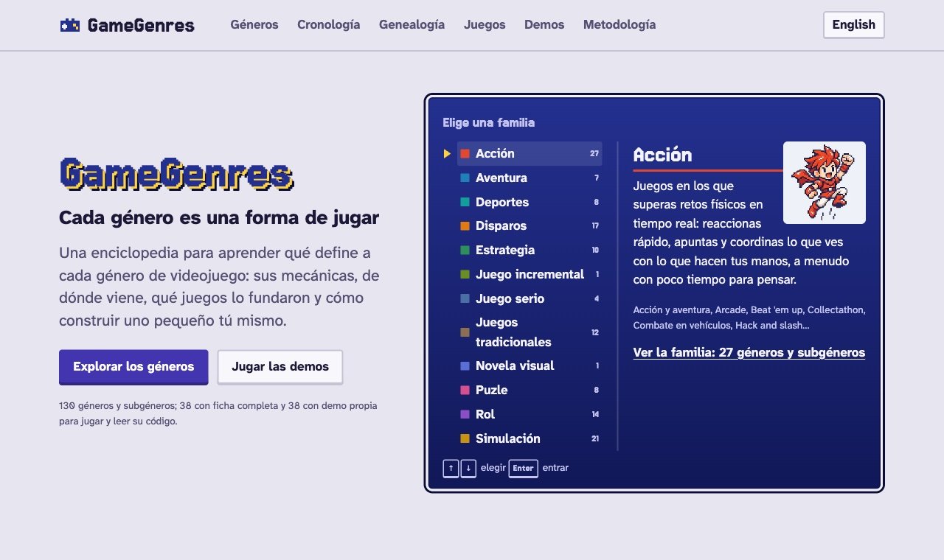Click the large pixel GameGenres hero title

(176, 175)
